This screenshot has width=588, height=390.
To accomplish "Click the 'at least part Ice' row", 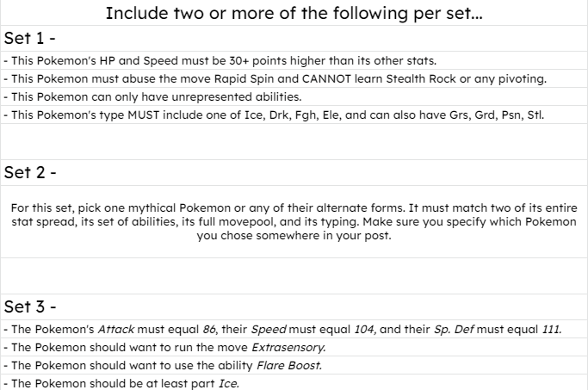I will [x=294, y=382].
